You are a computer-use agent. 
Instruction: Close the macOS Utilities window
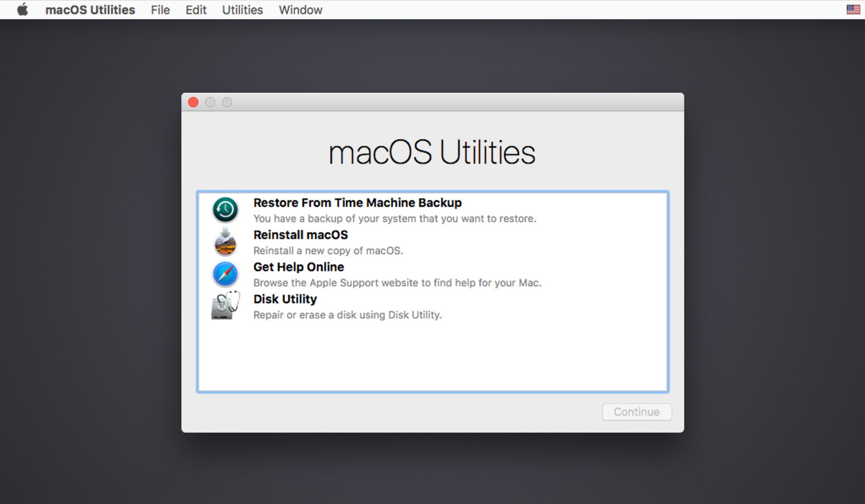193,102
